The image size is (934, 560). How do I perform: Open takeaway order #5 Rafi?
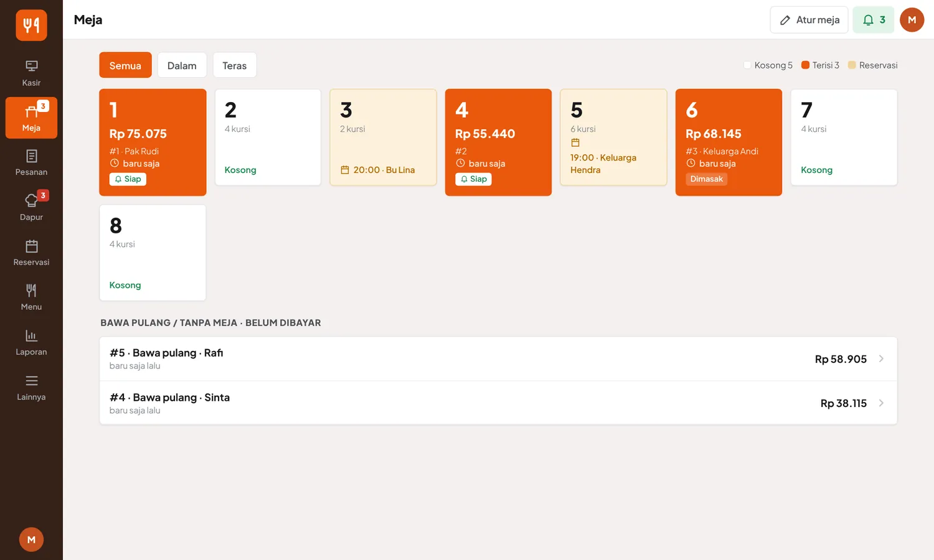(498, 359)
